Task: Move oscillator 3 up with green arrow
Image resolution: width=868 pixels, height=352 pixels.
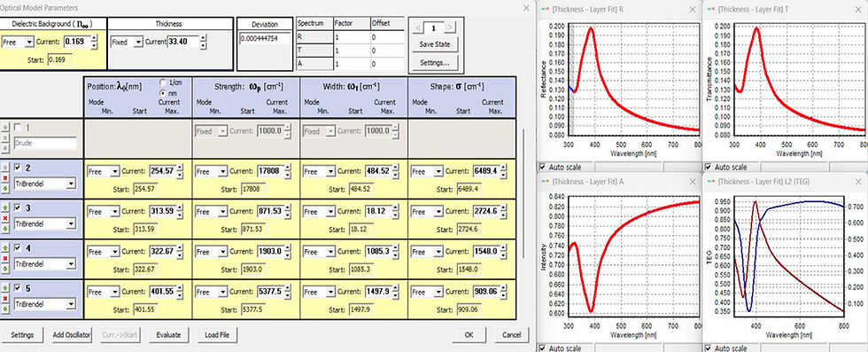Action: click(x=5, y=207)
